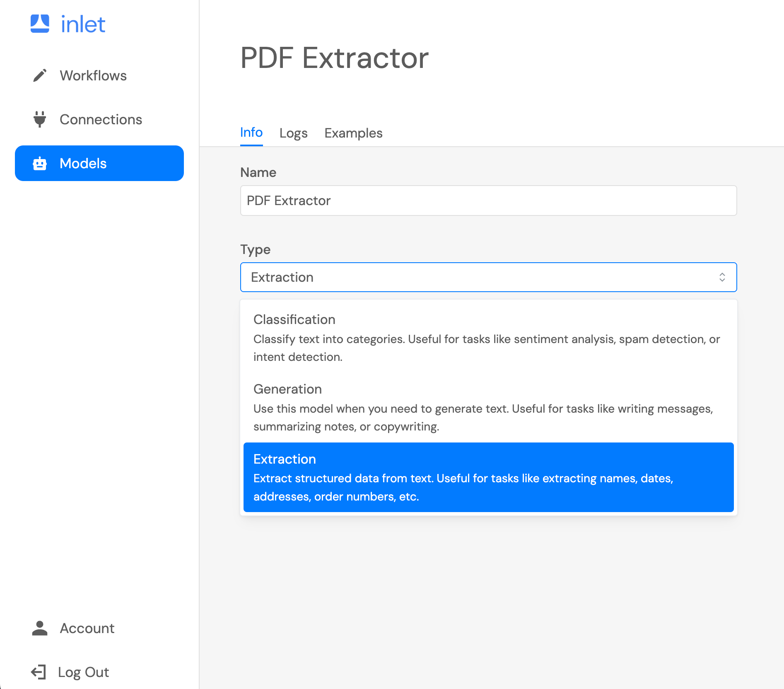The width and height of the screenshot is (784, 689).
Task: Click Log Out
Action: (83, 671)
